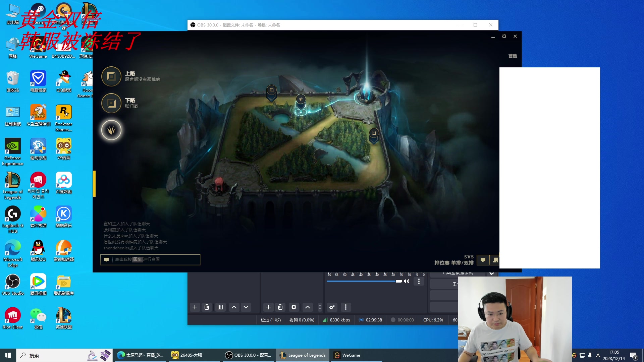
Task: Select the top lane role icon
Action: tap(111, 76)
